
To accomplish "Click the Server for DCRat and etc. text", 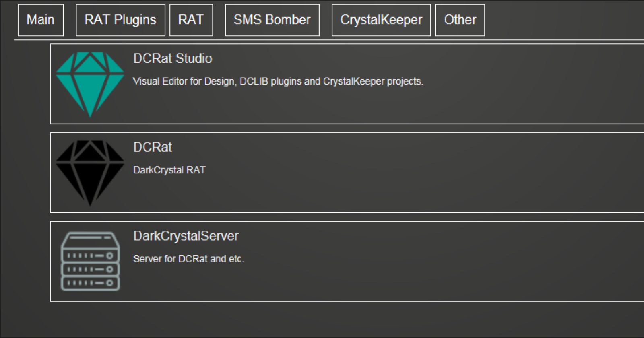I will click(189, 259).
